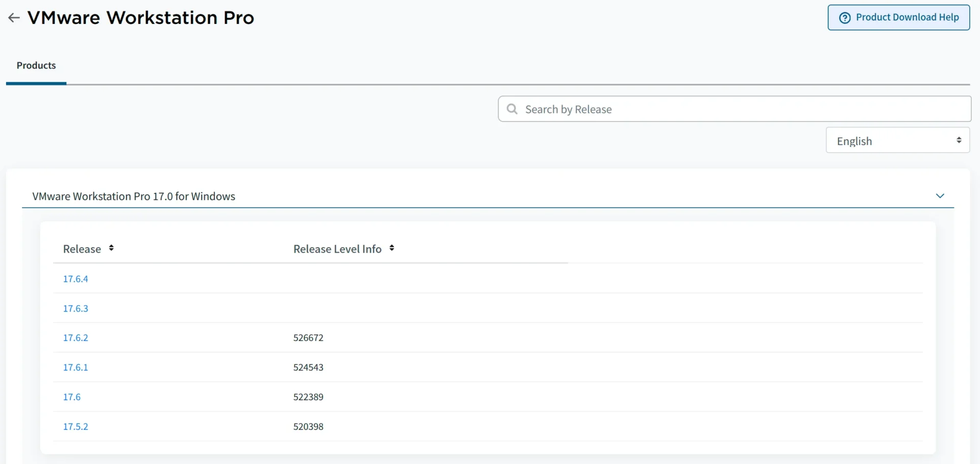Open release 17.6.3 link

(76, 308)
